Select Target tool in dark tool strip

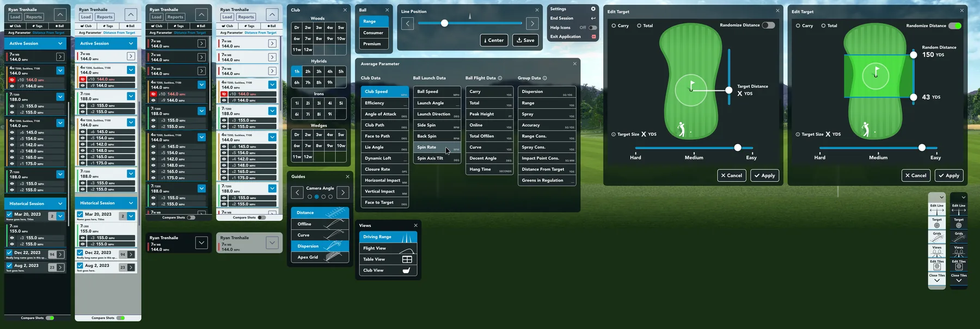959,223
